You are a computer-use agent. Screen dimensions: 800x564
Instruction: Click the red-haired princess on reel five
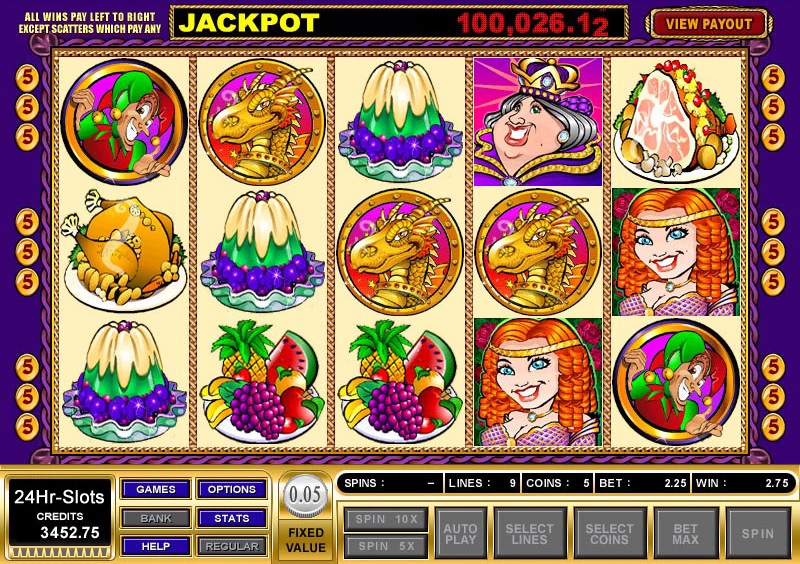coord(676,252)
